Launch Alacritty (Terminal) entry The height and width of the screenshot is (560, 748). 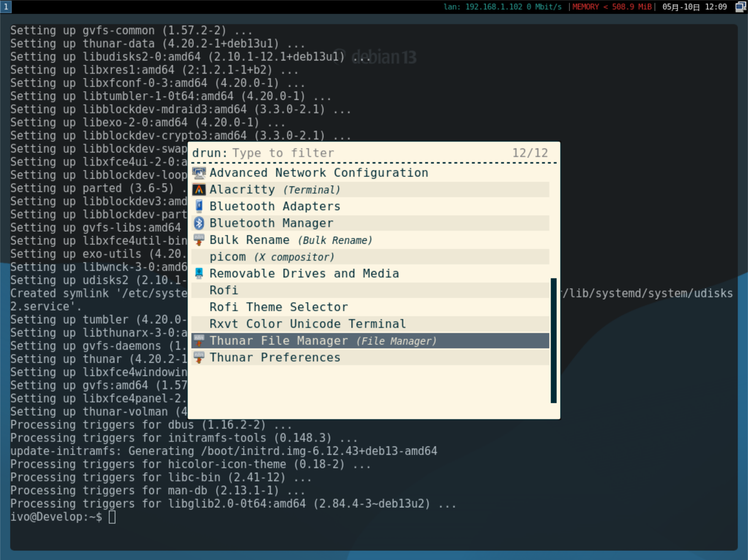click(370, 190)
